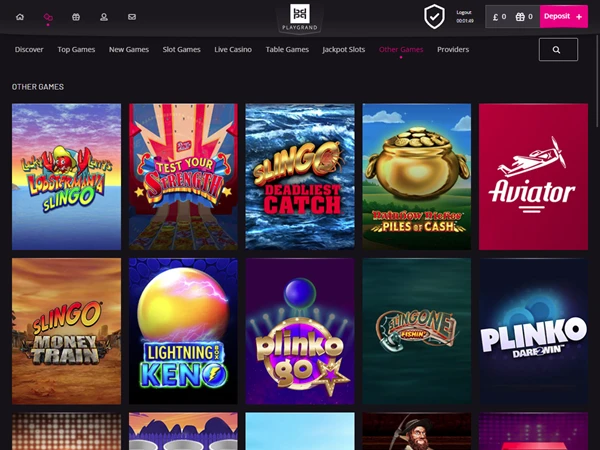Click the home icon in top bar
Image resolution: width=600 pixels, height=450 pixels.
pos(20,17)
